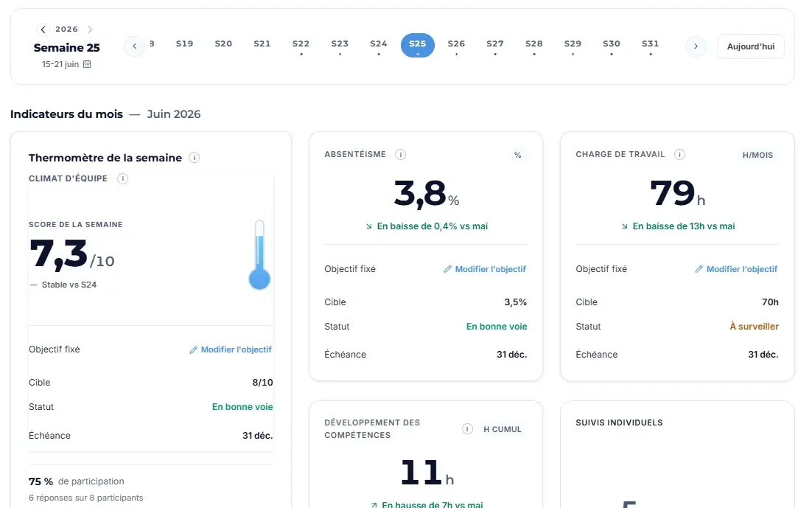Select the active week S25
The height and width of the screenshot is (508, 812).
[417, 45]
